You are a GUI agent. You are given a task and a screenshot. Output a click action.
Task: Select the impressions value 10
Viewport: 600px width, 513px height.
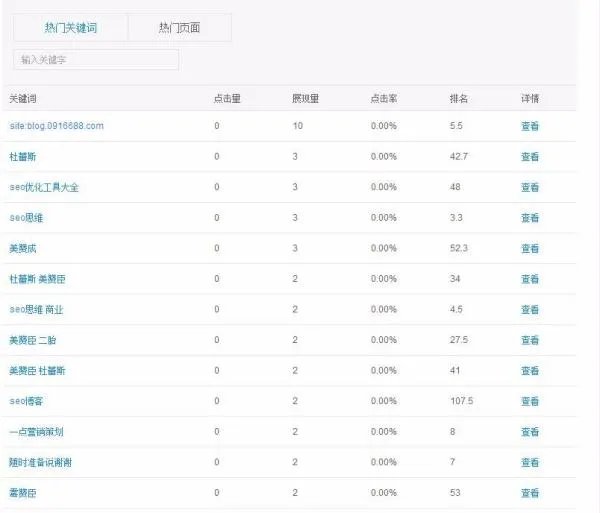[x=298, y=126]
